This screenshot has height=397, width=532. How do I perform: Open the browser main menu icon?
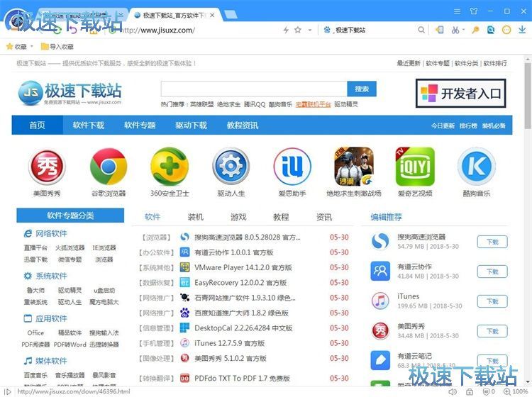[x=458, y=11]
